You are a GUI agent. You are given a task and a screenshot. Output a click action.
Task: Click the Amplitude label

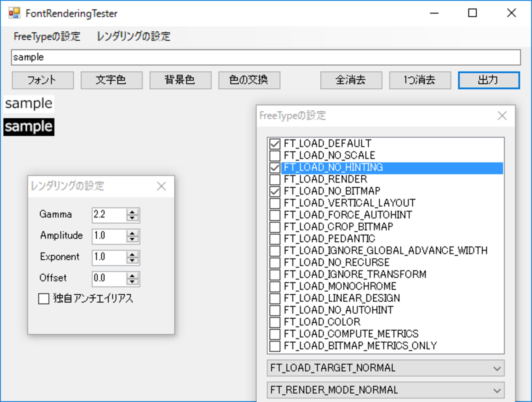(x=61, y=236)
